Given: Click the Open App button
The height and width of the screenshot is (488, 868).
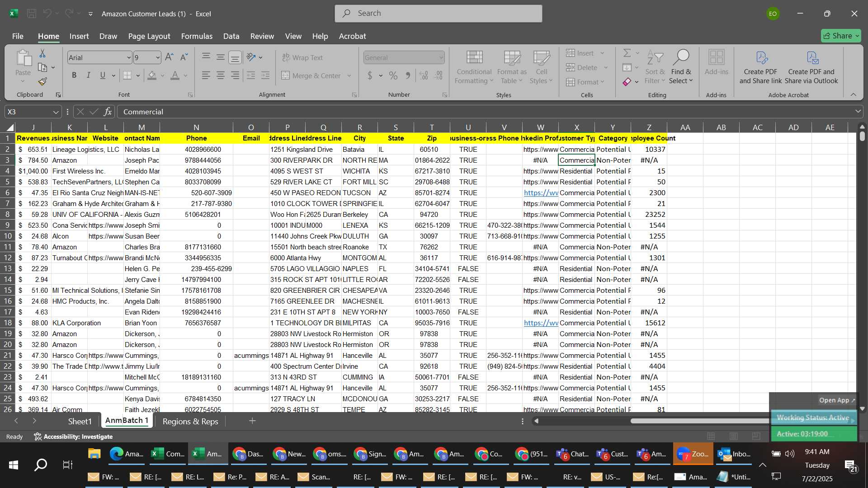Looking at the screenshot, I should [x=837, y=400].
